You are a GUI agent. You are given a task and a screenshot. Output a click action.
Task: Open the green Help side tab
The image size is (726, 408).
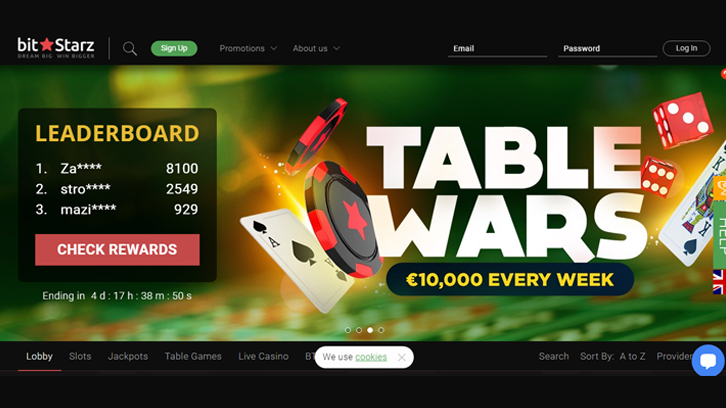coord(720,234)
